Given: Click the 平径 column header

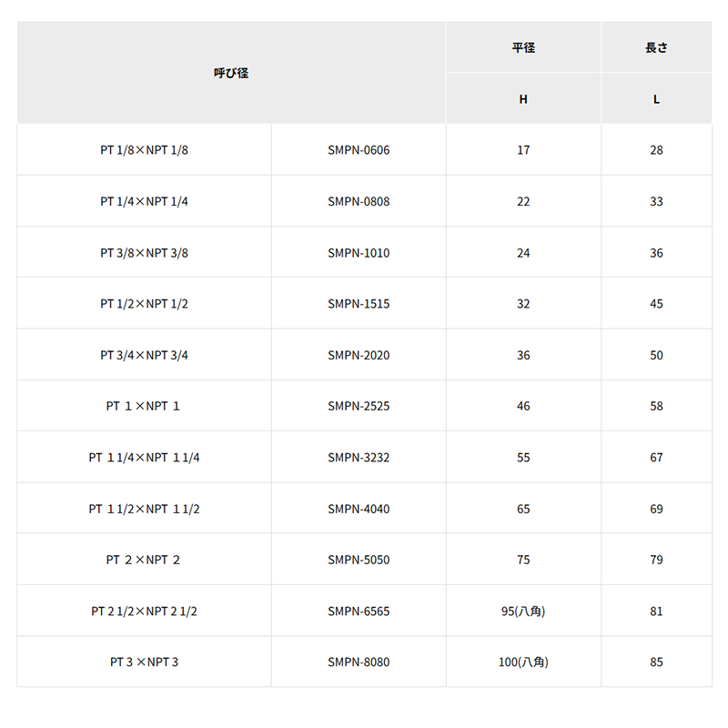Looking at the screenshot, I should click(523, 47).
